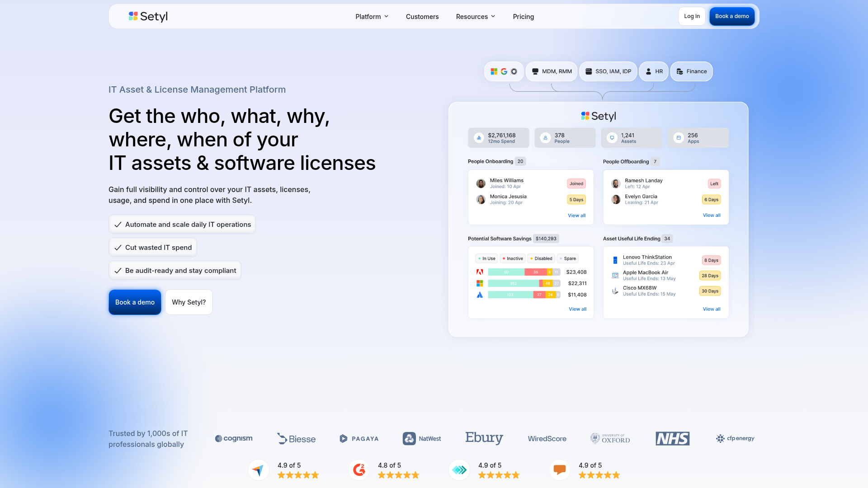The height and width of the screenshot is (488, 868).
Task: Click the Lenovo ThinkStation device icon
Action: 615,260
